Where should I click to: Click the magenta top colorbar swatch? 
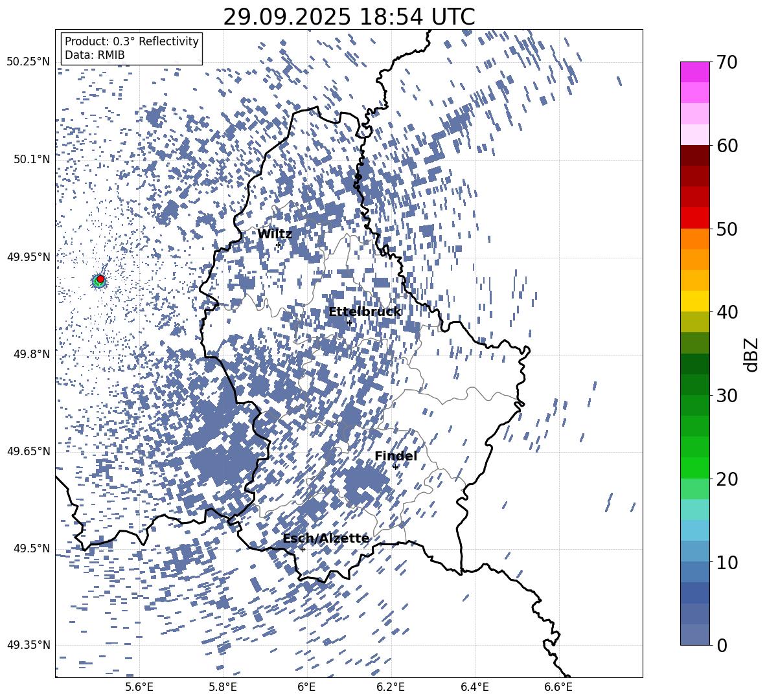coord(694,73)
